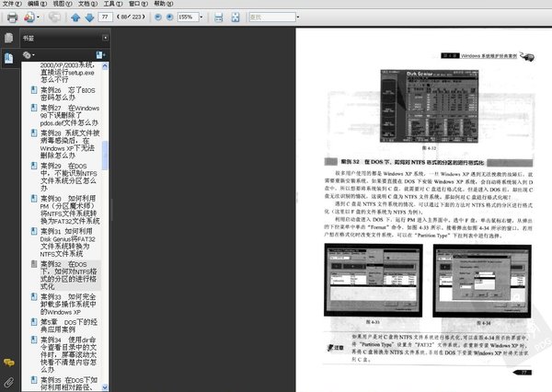Select bookmark 案例28 系统文件被病毒感染后
This screenshot has width=552, height=392.
pyautogui.click(x=70, y=144)
